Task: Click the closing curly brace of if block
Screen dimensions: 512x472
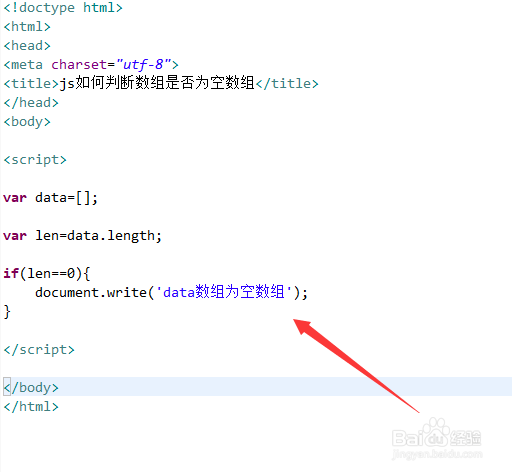Action: [7, 311]
